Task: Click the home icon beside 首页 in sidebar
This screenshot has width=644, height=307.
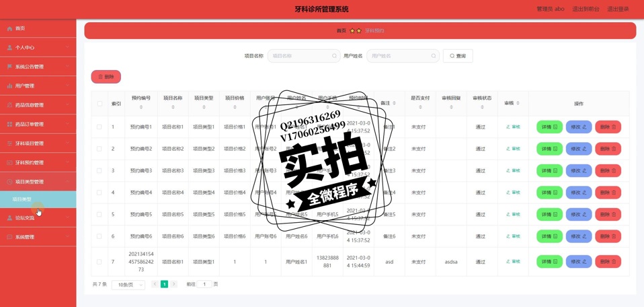Action: [x=9, y=28]
